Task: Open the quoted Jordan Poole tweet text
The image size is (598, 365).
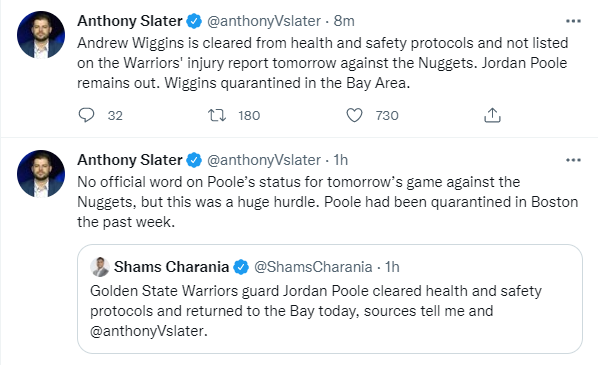Action: (316, 311)
